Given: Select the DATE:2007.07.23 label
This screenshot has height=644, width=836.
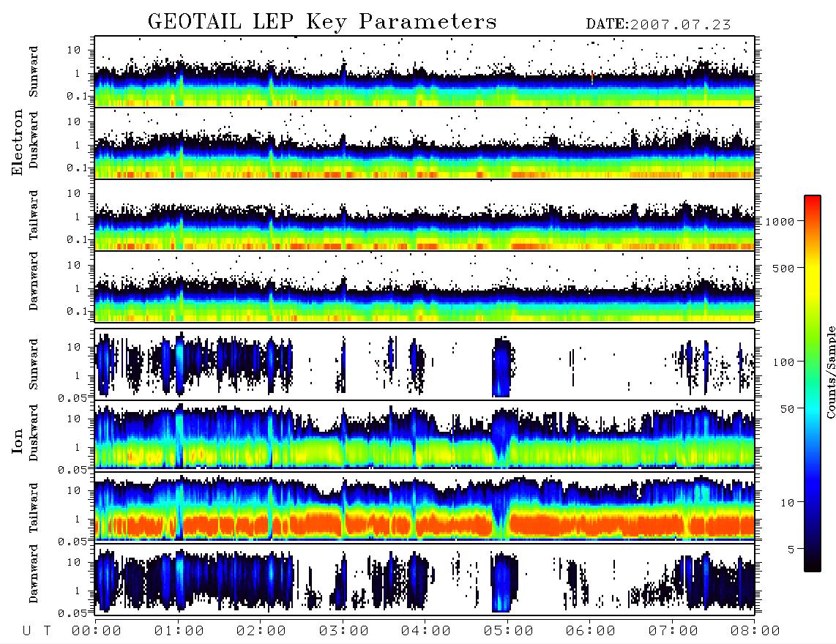Looking at the screenshot, I should click(658, 25).
